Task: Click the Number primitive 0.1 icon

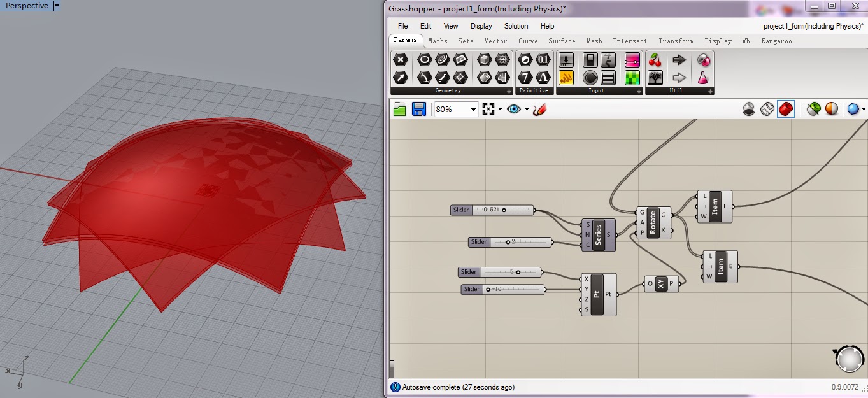Action: [543, 60]
